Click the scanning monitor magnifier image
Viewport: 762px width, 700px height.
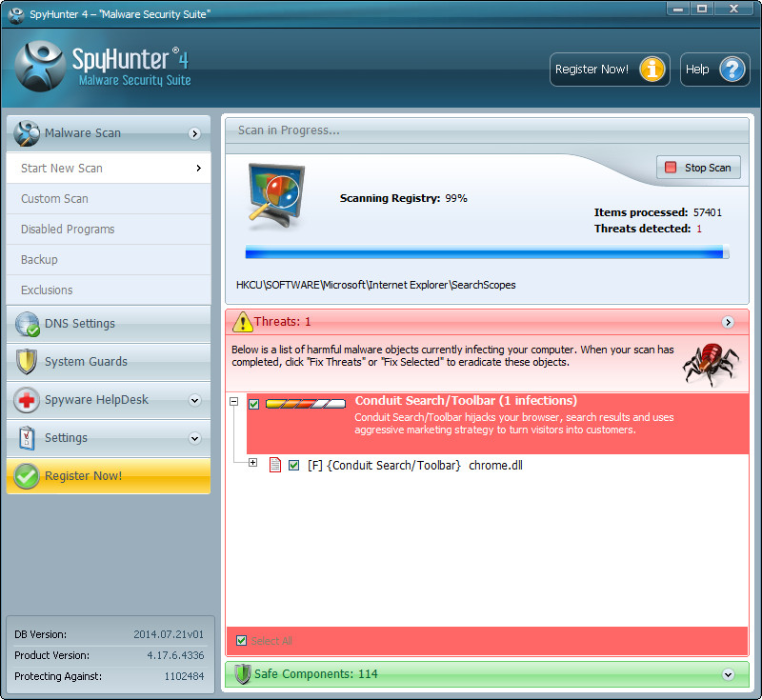[x=276, y=196]
